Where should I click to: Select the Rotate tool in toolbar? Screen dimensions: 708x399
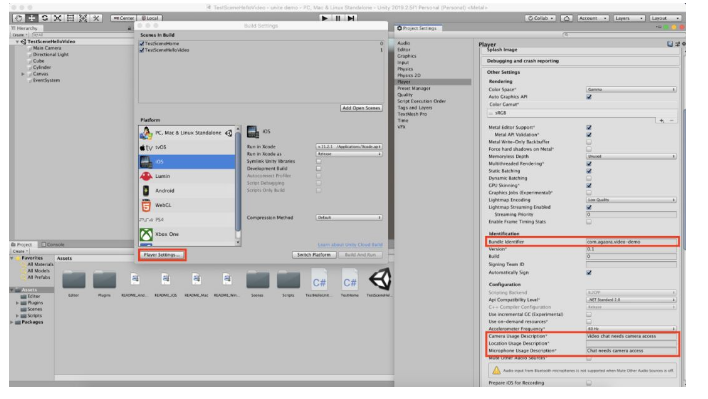coord(45,18)
